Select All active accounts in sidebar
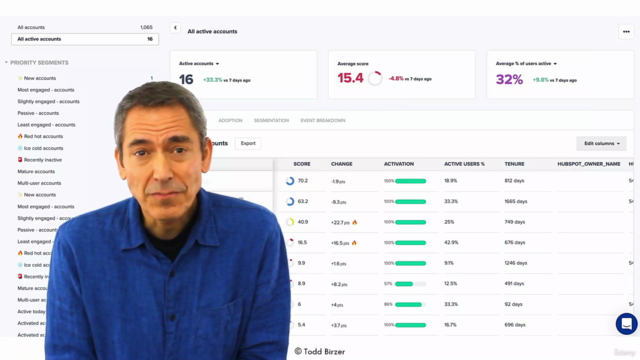The width and height of the screenshot is (640, 360). tap(85, 39)
